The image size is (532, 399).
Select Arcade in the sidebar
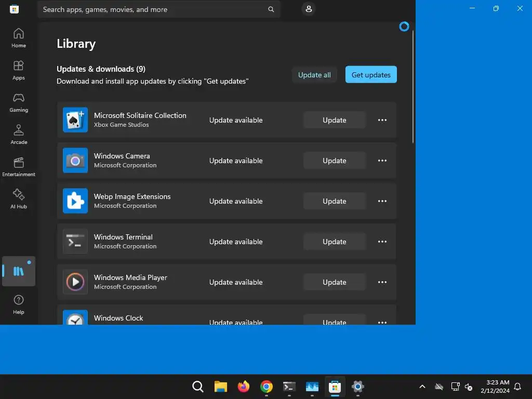click(19, 135)
